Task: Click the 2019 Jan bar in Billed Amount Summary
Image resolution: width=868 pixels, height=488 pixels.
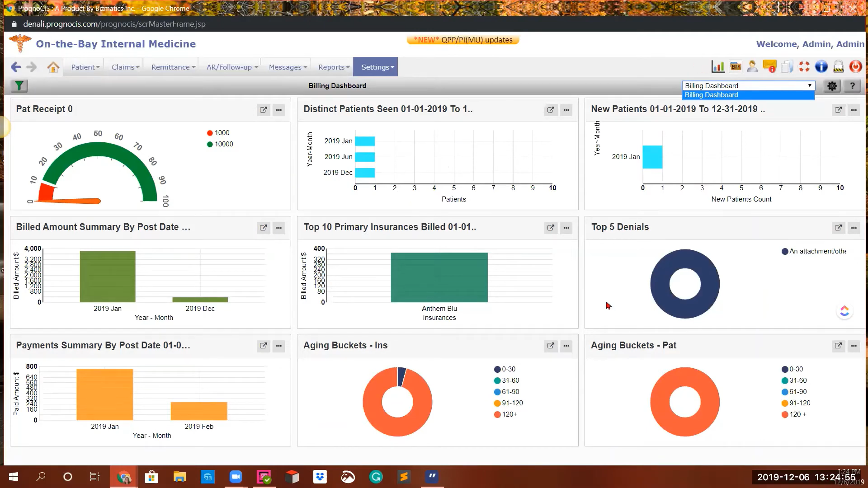Action: click(108, 277)
